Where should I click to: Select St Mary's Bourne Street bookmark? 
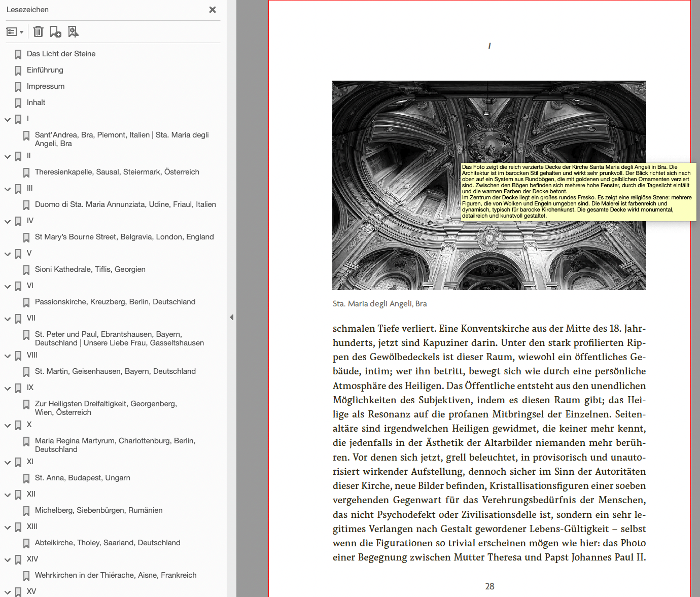[x=124, y=237]
